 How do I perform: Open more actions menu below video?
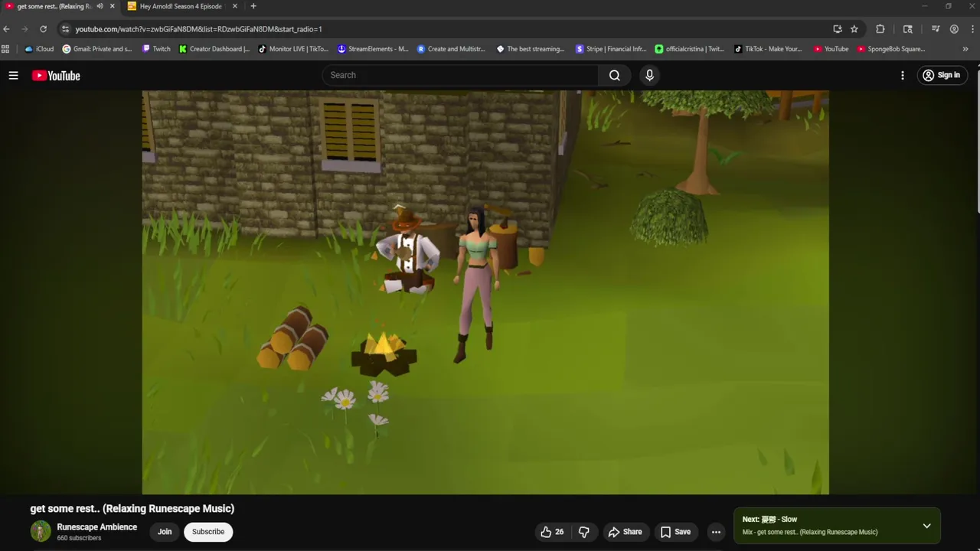716,532
